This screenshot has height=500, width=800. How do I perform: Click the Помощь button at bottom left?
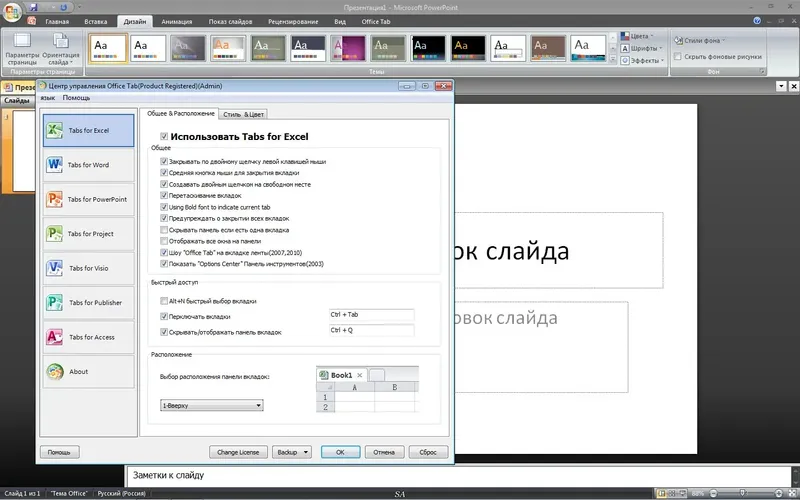pyautogui.click(x=59, y=452)
